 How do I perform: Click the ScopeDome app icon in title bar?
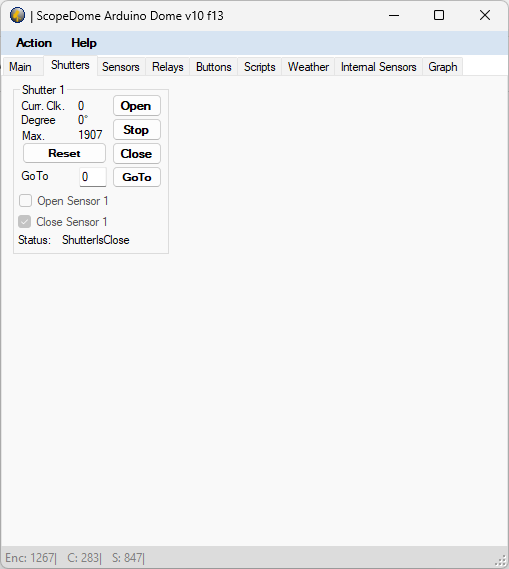tap(17, 16)
